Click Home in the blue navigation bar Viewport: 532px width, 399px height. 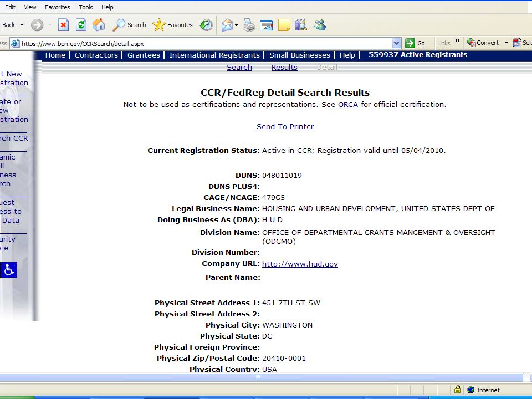tap(55, 55)
